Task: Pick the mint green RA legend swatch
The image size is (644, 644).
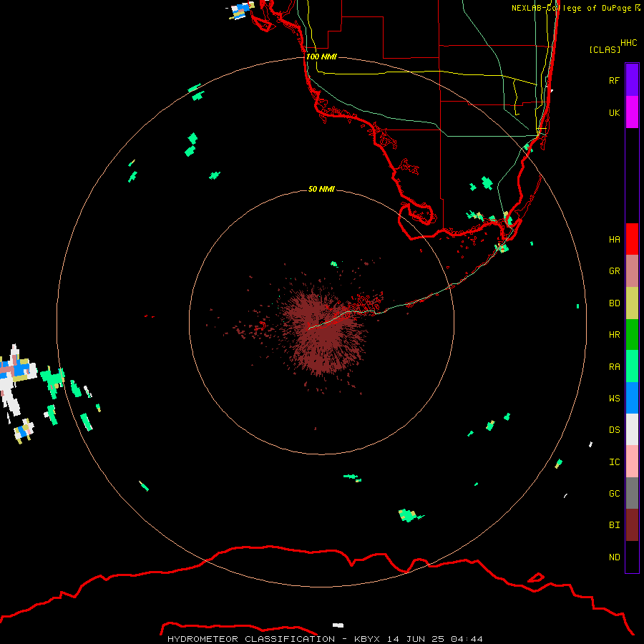Action: tap(632, 366)
